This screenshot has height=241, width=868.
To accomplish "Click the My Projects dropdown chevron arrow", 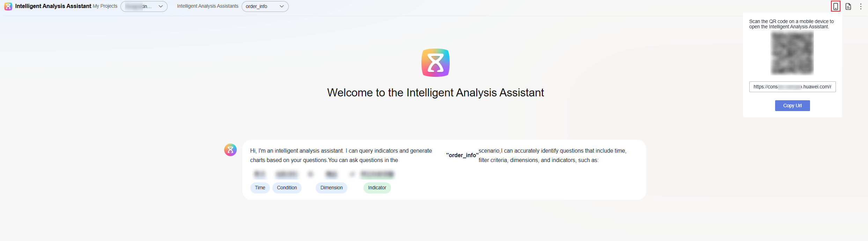I will tap(161, 6).
